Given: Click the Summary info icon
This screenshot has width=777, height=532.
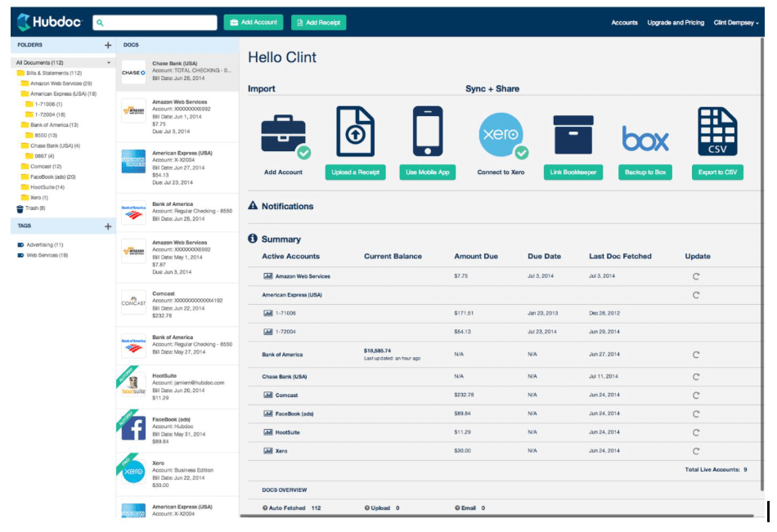Looking at the screenshot, I should point(253,239).
